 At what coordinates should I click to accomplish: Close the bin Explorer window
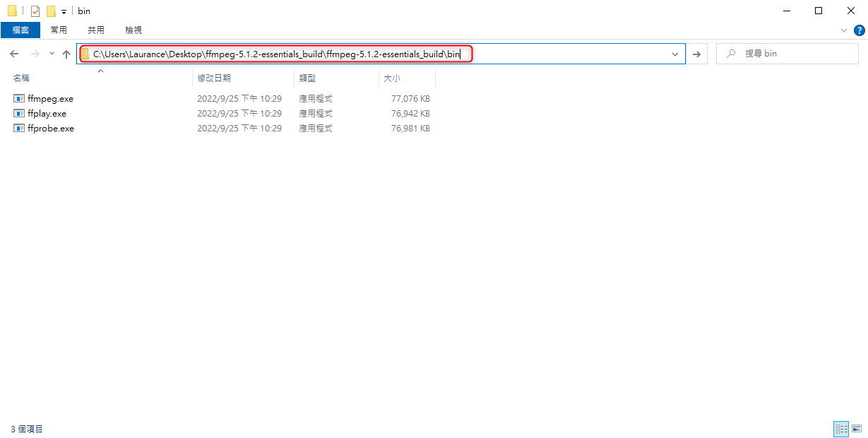pos(851,11)
